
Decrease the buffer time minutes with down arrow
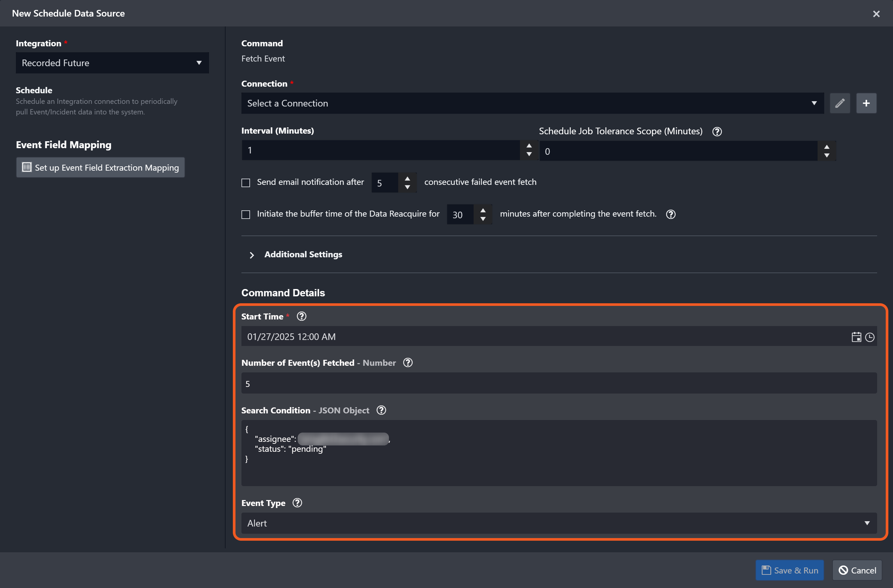click(x=483, y=219)
